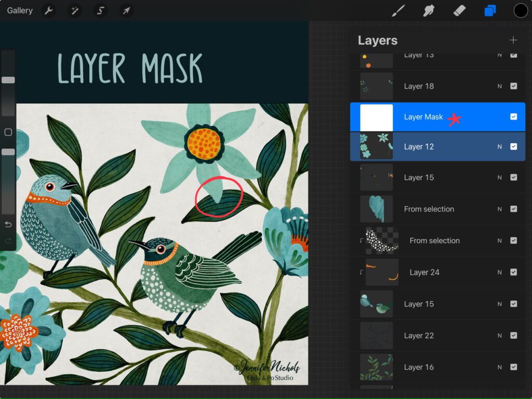Viewport: 532px width, 399px height.
Task: Toggle visibility of Layer 18
Action: [514, 86]
